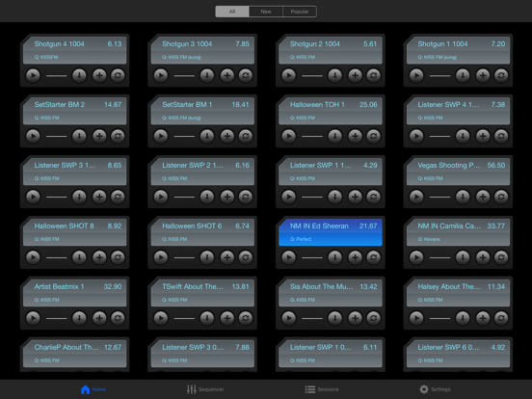Click the 25.06 duration on Halloween TOH 1
The height and width of the screenshot is (399, 532).
tap(368, 104)
